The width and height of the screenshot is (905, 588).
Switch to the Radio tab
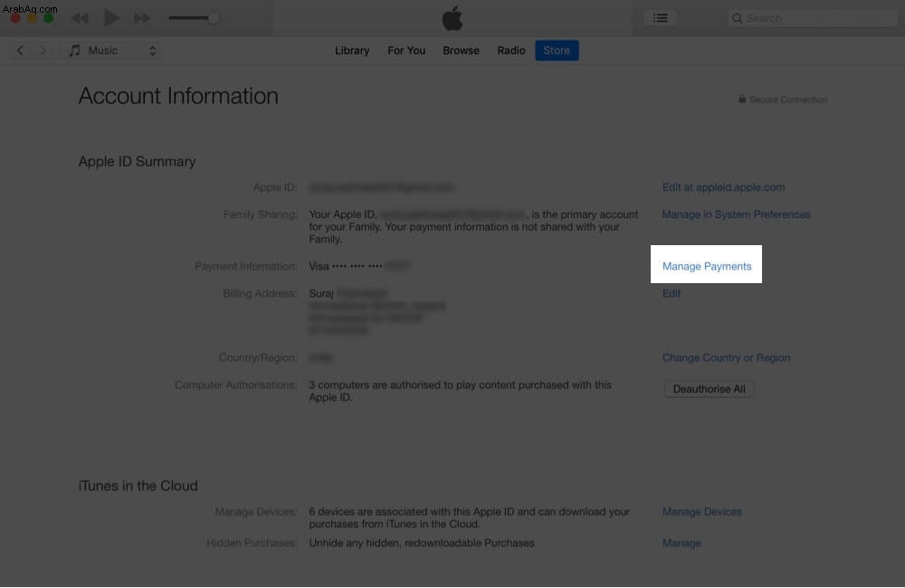(x=510, y=50)
